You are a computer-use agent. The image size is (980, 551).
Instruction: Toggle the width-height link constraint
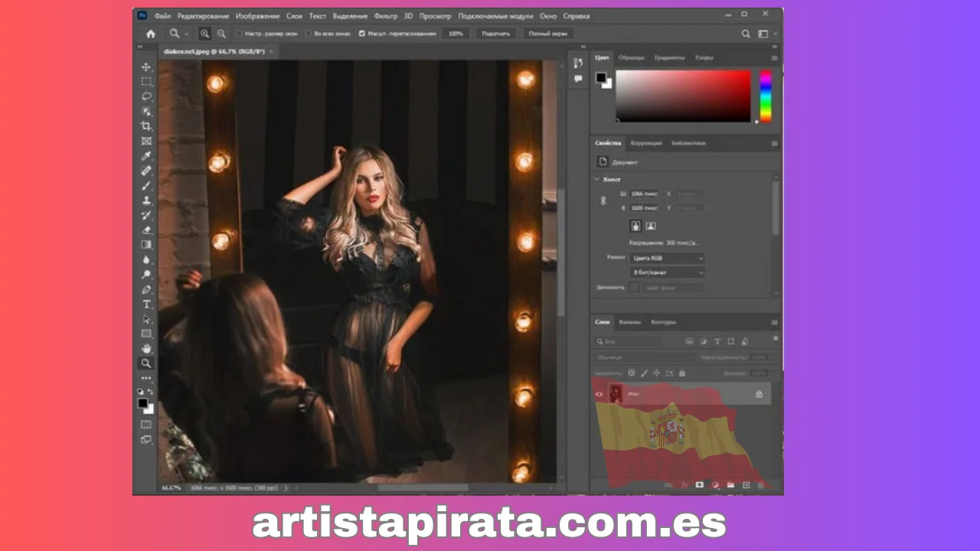click(x=603, y=201)
